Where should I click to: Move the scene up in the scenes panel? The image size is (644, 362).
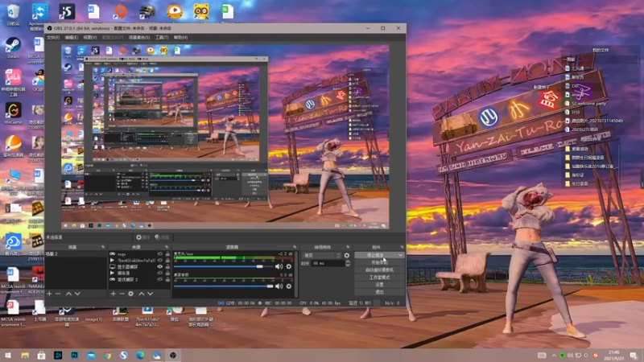pyautogui.click(x=68, y=294)
